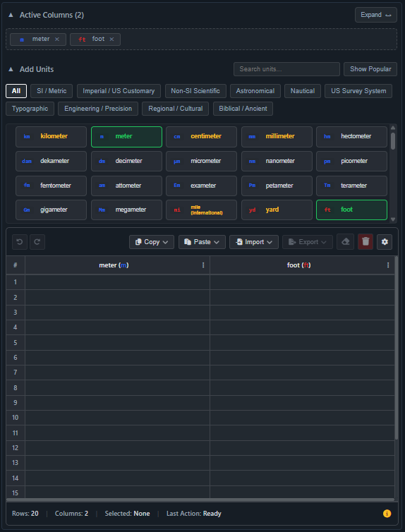Add the femtometer unit

click(52, 186)
